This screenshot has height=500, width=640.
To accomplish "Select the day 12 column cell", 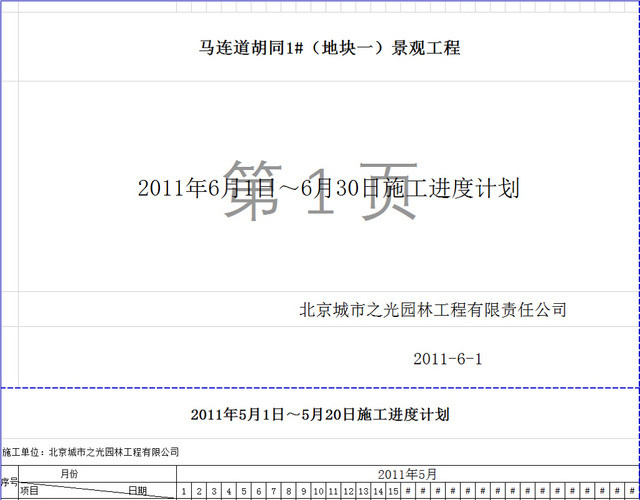I will point(348,491).
